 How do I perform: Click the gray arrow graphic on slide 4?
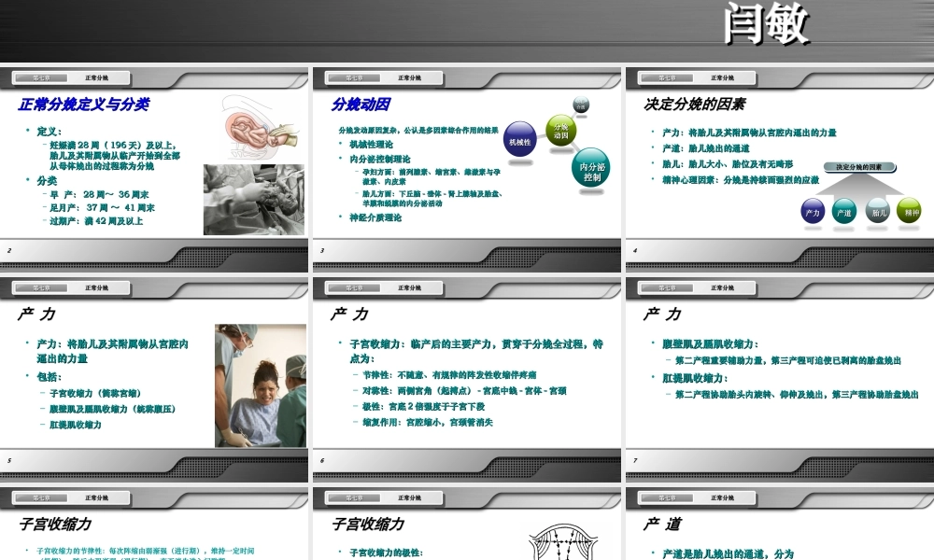[859, 189]
